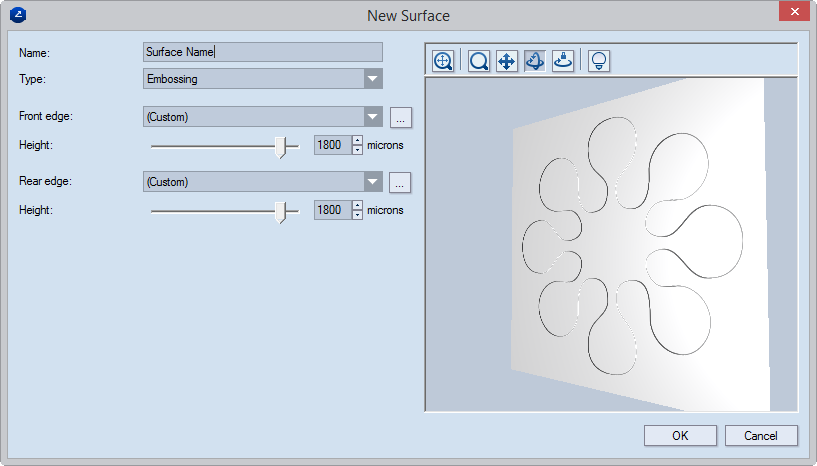This screenshot has height=466, width=817.
Task: Decrease rear edge height with down arrow
Action: (357, 215)
